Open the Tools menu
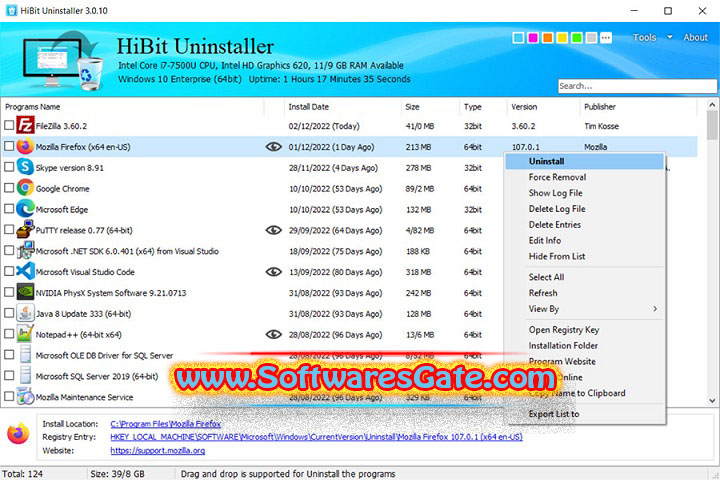Image resolution: width=720 pixels, height=480 pixels. coord(644,38)
